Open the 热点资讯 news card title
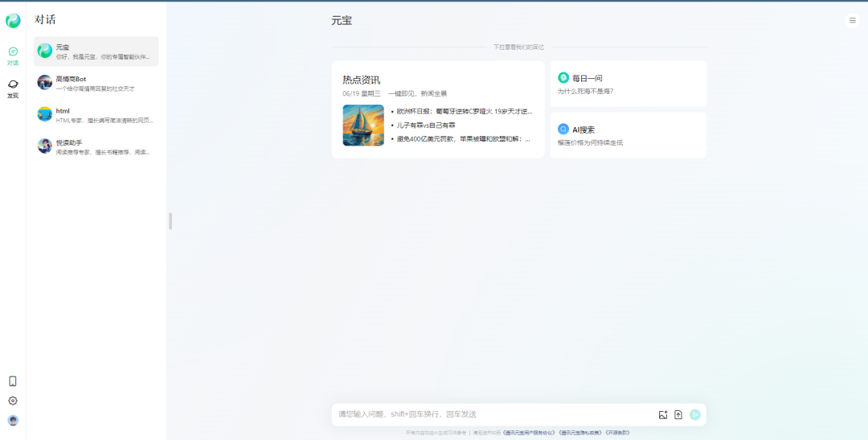868x440 pixels. [362, 80]
